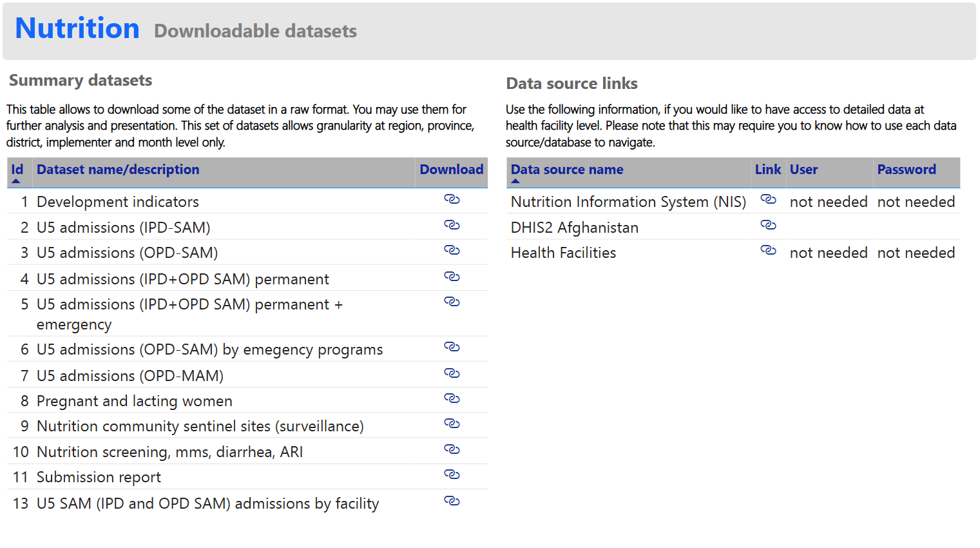The height and width of the screenshot is (548, 980).
Task: Open Nutrition community sentinel sites download link
Action: pyautogui.click(x=452, y=424)
